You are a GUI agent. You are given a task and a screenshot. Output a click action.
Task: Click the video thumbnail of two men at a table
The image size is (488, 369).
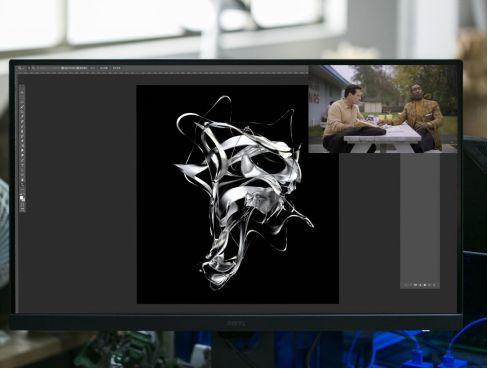click(383, 109)
